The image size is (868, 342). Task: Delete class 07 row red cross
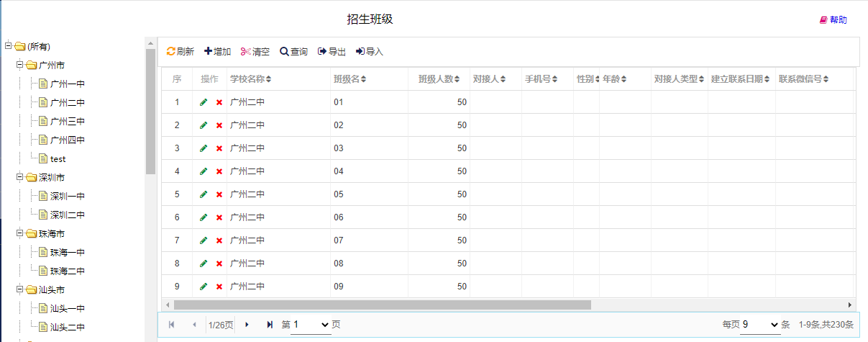pyautogui.click(x=219, y=240)
